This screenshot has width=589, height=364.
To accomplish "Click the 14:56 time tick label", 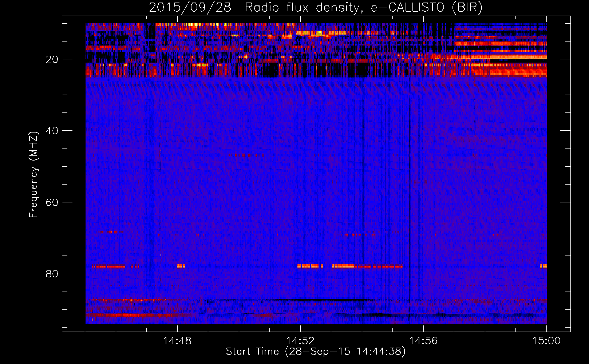I will tap(423, 341).
